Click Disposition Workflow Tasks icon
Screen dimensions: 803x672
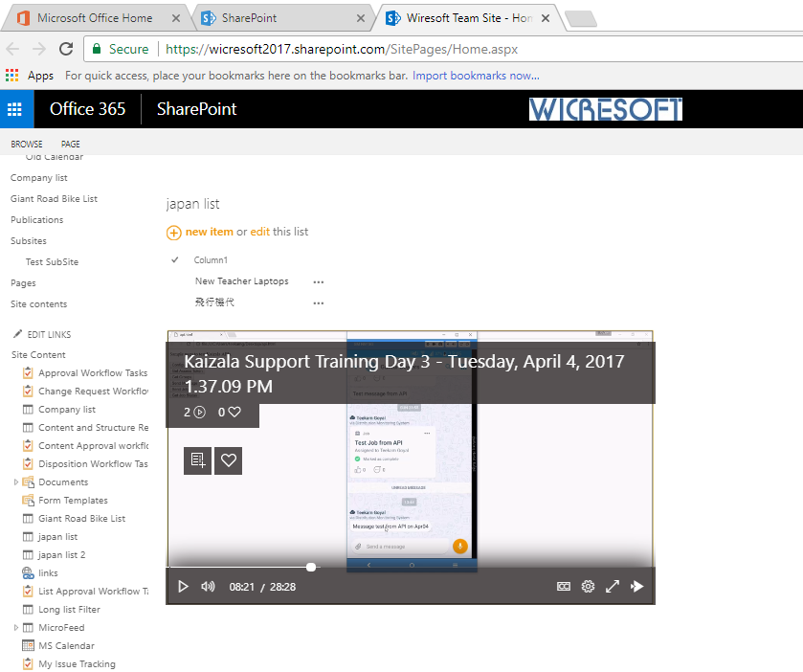[x=28, y=463]
